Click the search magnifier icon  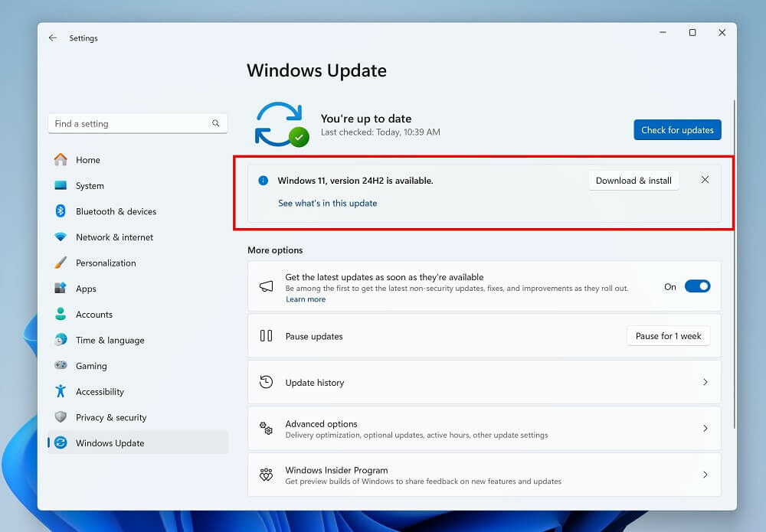[x=215, y=123]
